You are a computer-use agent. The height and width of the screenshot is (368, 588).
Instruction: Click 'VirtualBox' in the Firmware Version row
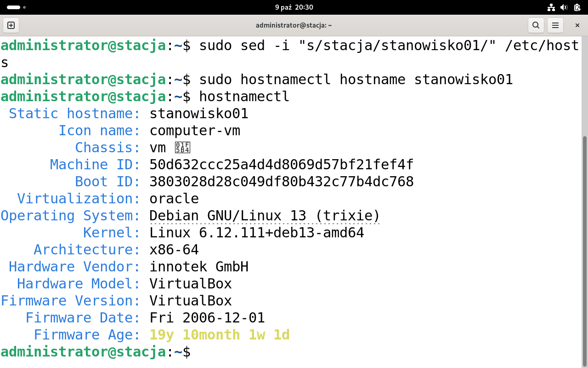[x=191, y=301]
